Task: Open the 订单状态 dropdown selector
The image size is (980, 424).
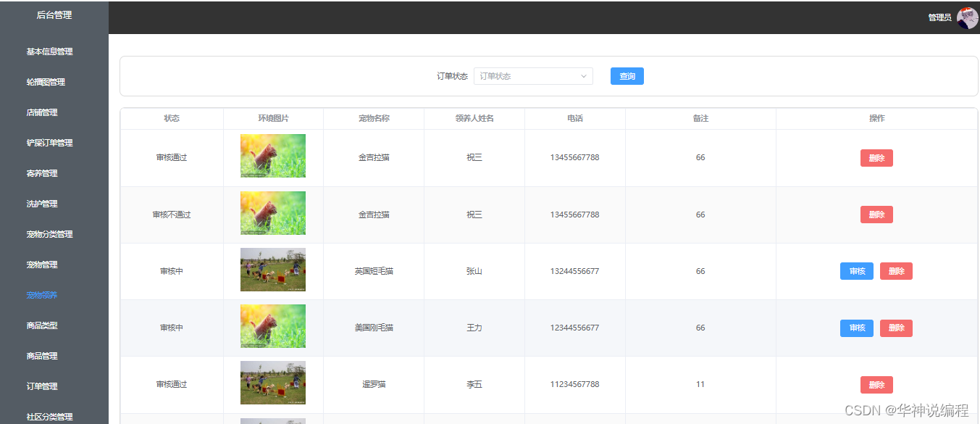Action: 533,76
